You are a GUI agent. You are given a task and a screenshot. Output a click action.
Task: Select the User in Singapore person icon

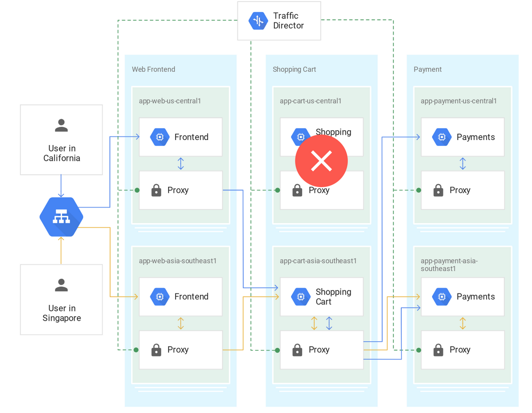point(61,285)
